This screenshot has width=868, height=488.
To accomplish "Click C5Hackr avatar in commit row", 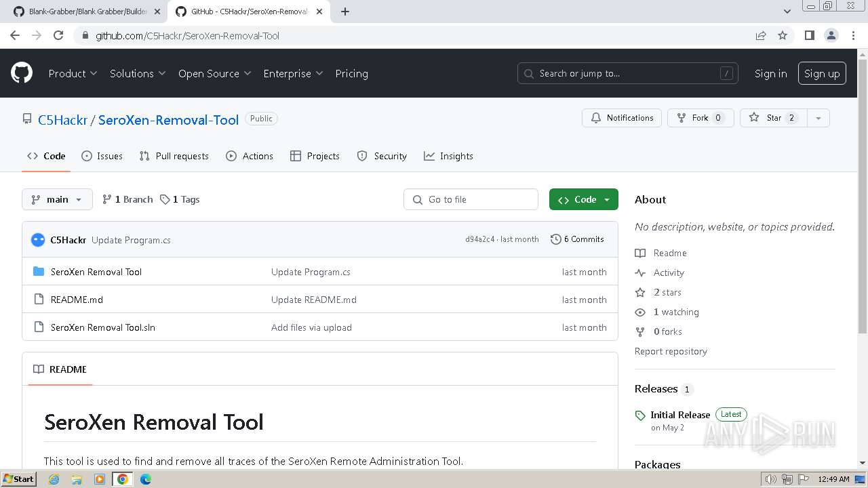I will [38, 239].
